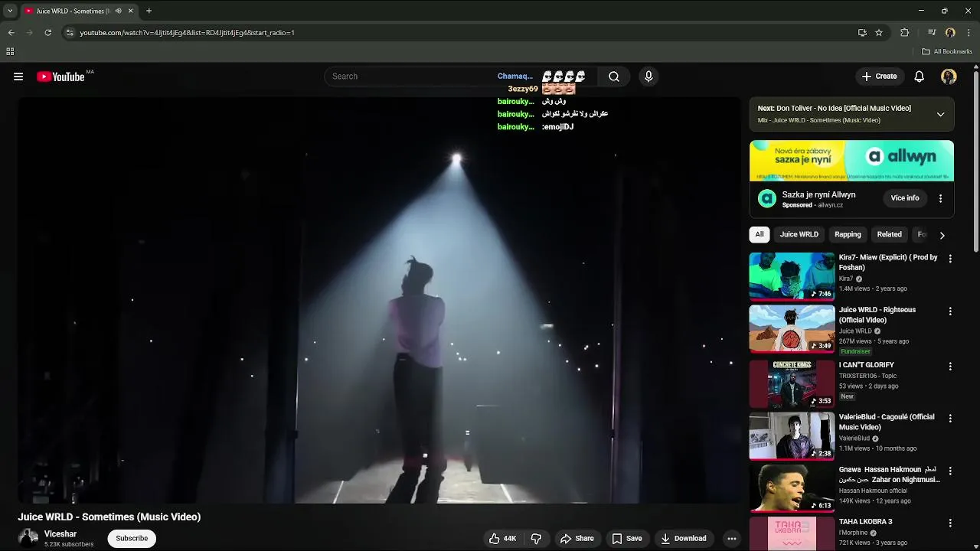
Task: Open the Viceshar channel name link
Action: click(x=60, y=534)
